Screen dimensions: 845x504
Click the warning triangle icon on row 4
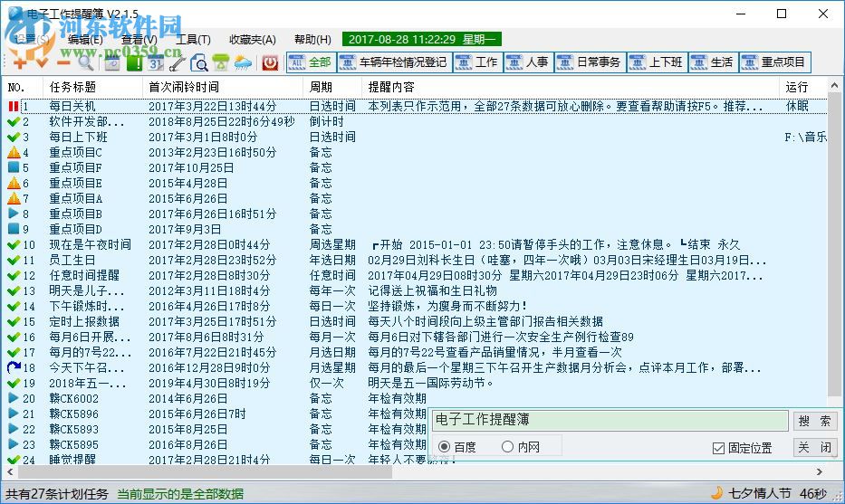[14, 152]
